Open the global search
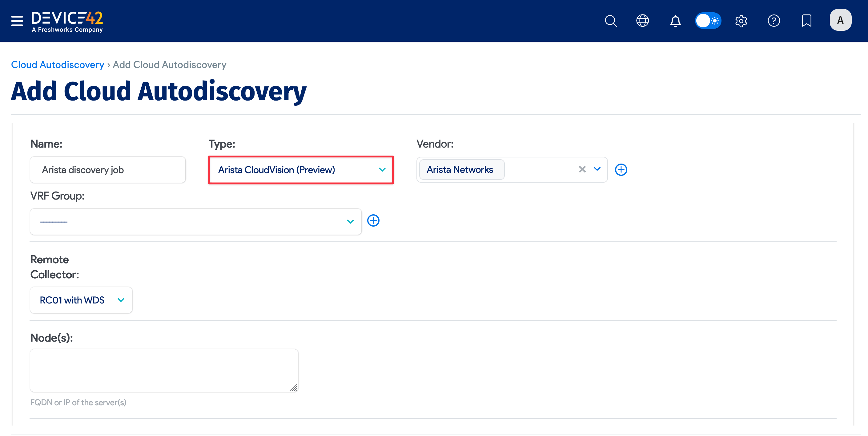This screenshot has height=436, width=868. 611,21
